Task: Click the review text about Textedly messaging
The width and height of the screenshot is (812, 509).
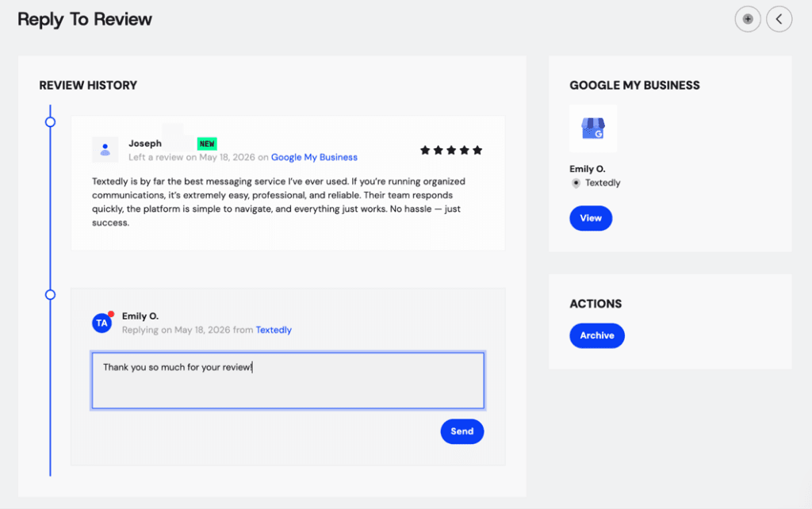Action: pyautogui.click(x=278, y=202)
